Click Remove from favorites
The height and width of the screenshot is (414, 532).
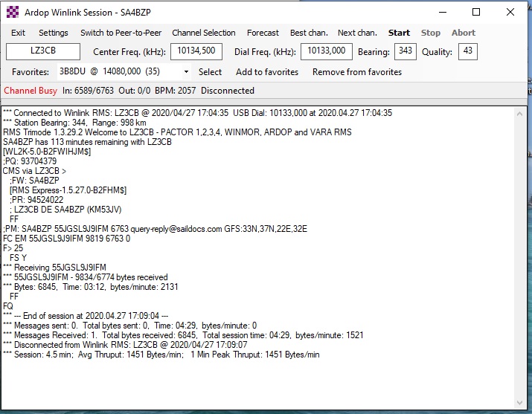click(x=357, y=72)
